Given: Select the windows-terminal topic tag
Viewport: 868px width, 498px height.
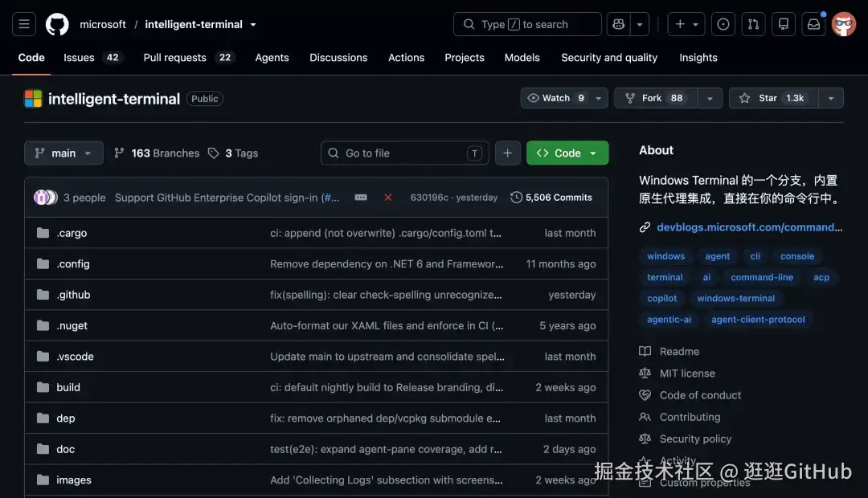Looking at the screenshot, I should tap(736, 298).
